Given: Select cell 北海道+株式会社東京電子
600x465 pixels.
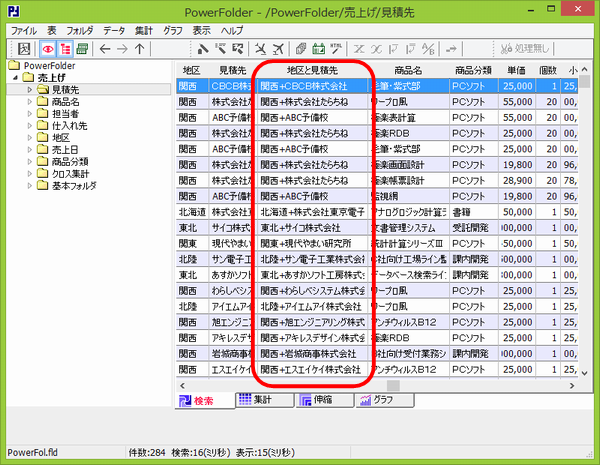Looking at the screenshot, I should click(x=312, y=212).
